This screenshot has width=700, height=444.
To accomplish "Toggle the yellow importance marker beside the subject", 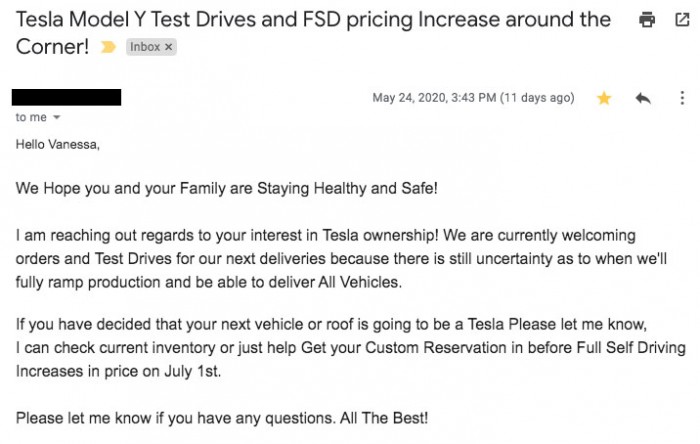I will tap(108, 47).
